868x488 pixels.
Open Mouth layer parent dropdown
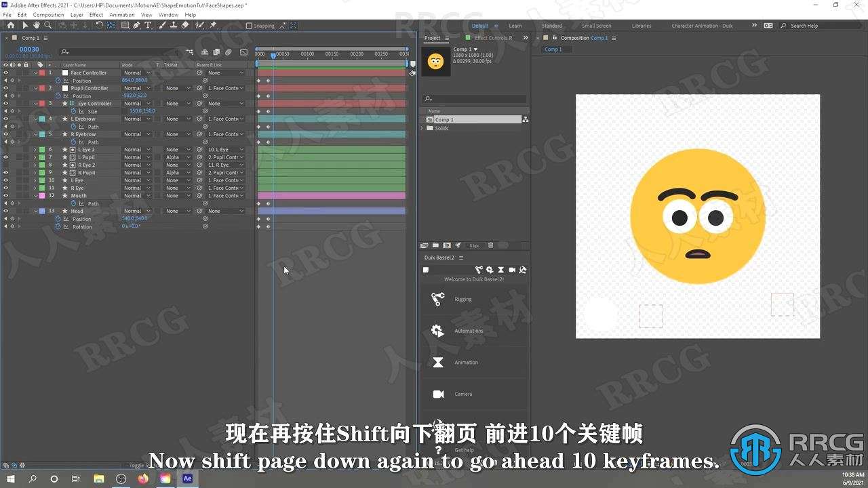click(x=226, y=196)
